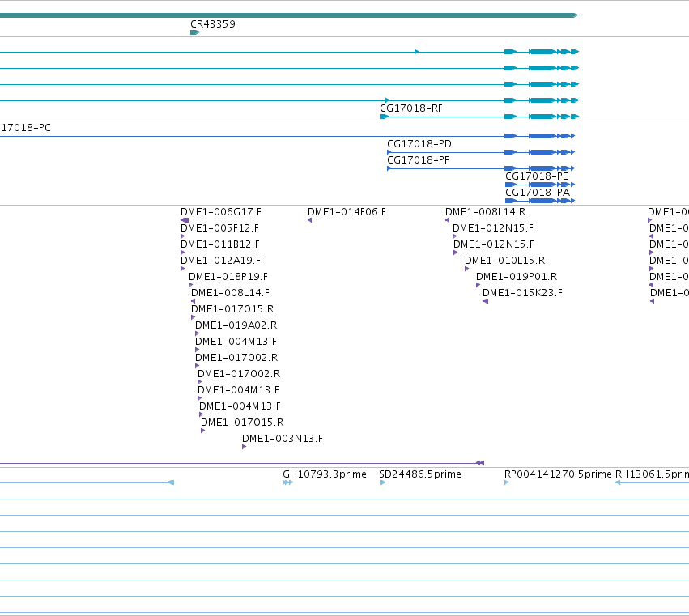Click the DME1-014F06.F feature label

click(x=347, y=212)
